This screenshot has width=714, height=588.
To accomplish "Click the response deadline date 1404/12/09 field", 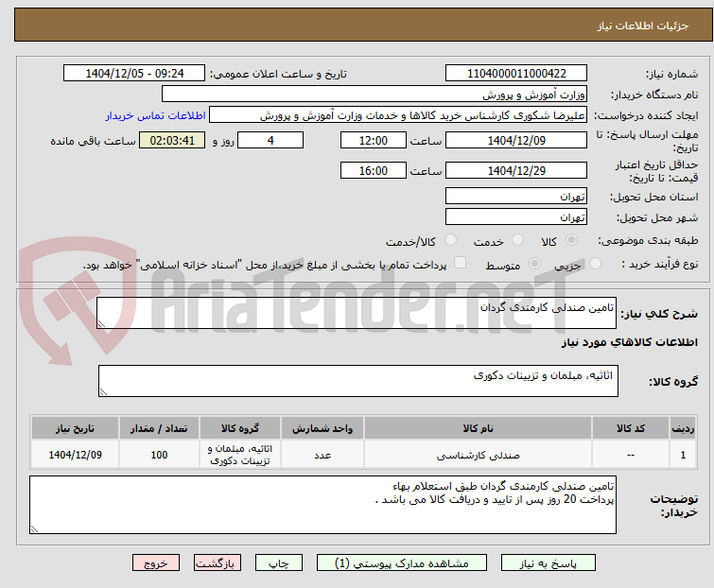I will (x=516, y=140).
